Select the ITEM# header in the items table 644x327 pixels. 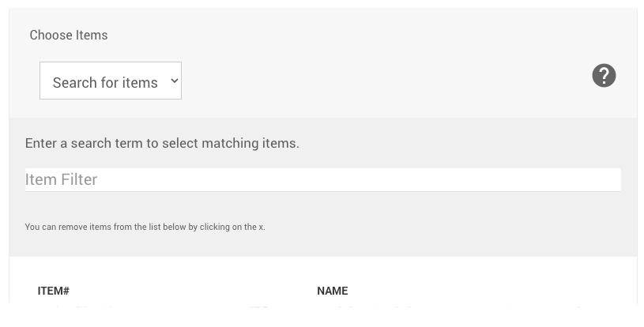pos(54,291)
